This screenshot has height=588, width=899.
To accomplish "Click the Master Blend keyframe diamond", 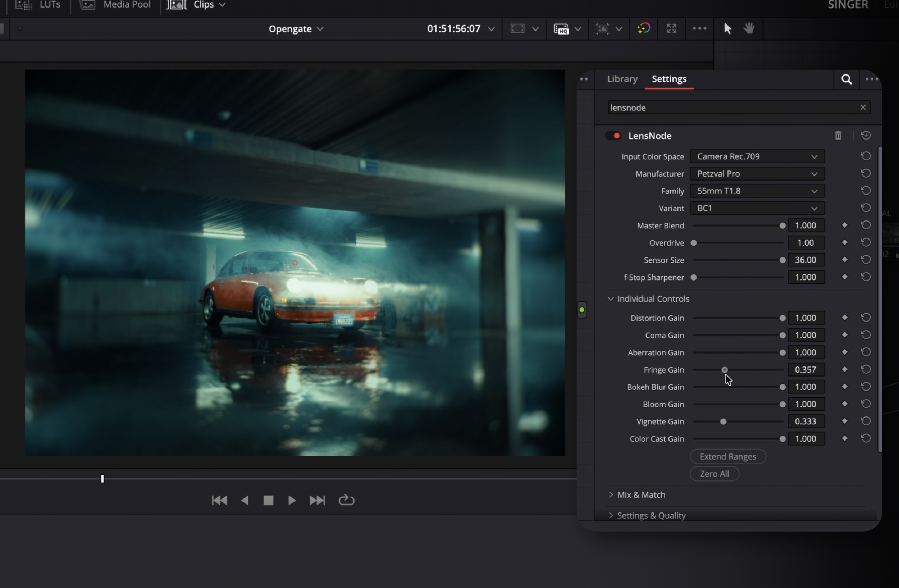I will click(845, 225).
